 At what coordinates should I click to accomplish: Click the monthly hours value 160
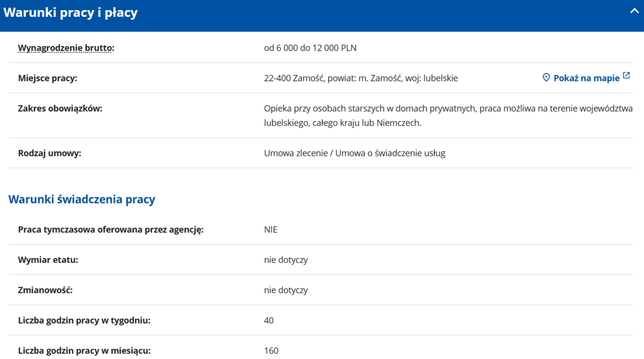271,350
